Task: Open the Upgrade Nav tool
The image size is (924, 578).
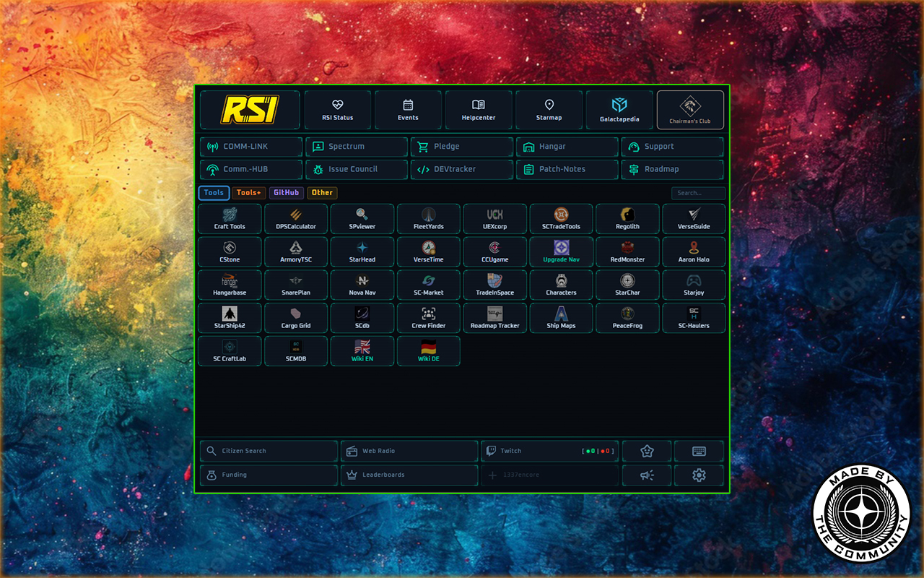Action: (x=562, y=252)
